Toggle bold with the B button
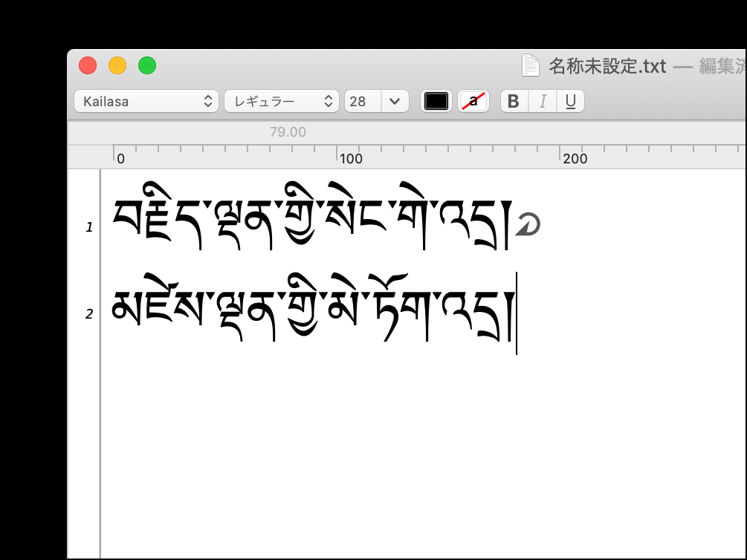The image size is (747, 560). (514, 102)
